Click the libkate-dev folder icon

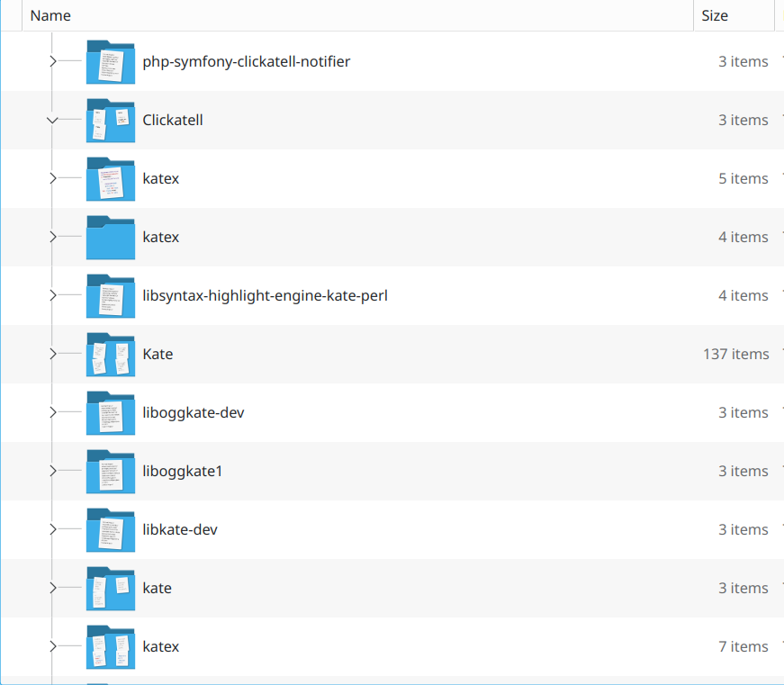click(110, 530)
